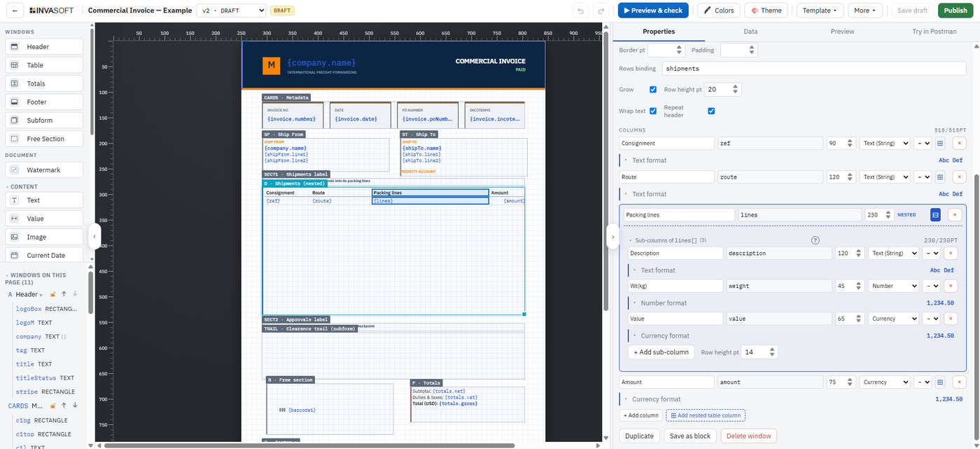The width and height of the screenshot is (980, 449).
Task: Delete the Consignment column
Action: click(x=959, y=143)
